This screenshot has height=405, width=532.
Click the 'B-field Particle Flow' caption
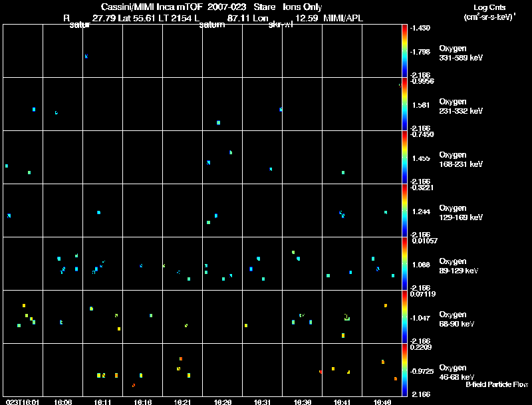tap(497, 384)
